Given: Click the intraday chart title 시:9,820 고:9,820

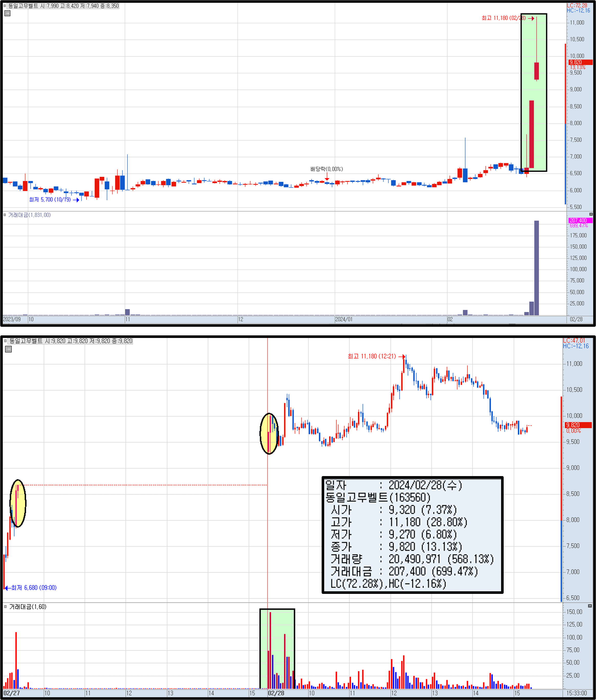Looking at the screenshot, I should [71, 341].
